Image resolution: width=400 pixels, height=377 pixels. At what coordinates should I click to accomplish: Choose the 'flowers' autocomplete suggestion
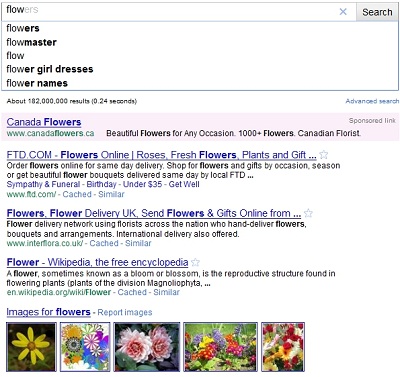tap(200, 28)
